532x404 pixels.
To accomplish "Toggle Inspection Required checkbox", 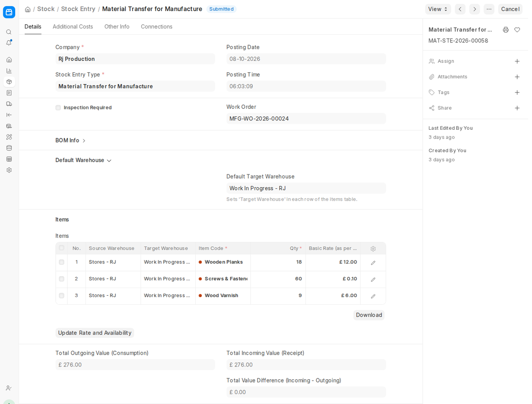I will (58, 107).
